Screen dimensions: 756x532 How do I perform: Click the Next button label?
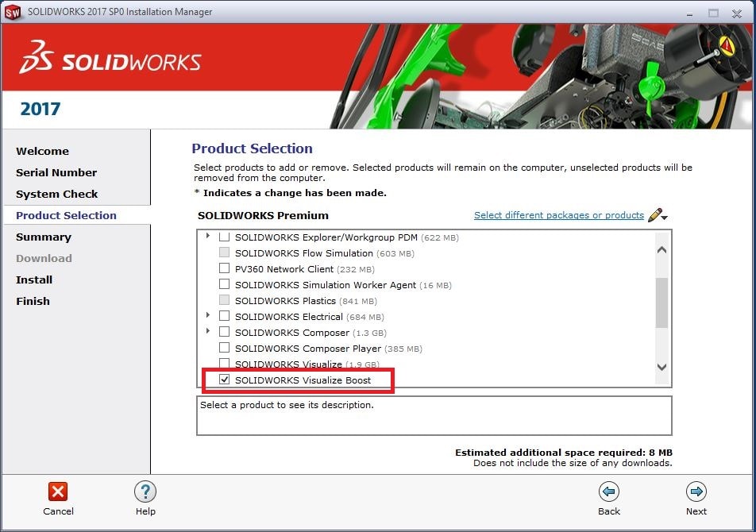696,511
